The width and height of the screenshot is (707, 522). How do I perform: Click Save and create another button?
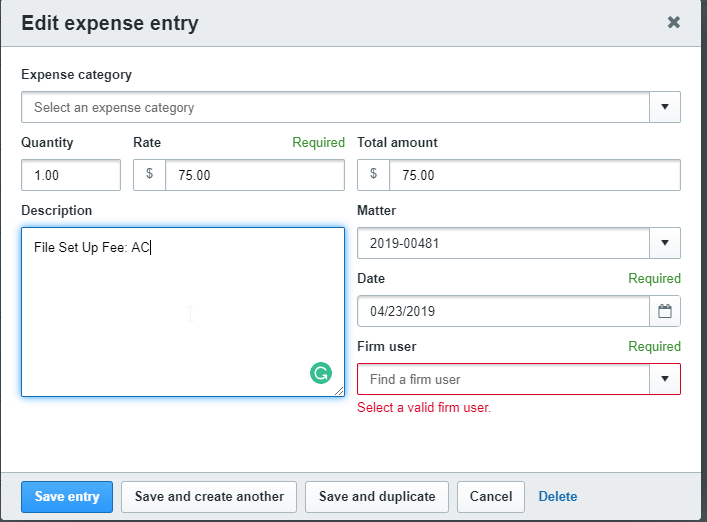tap(209, 497)
